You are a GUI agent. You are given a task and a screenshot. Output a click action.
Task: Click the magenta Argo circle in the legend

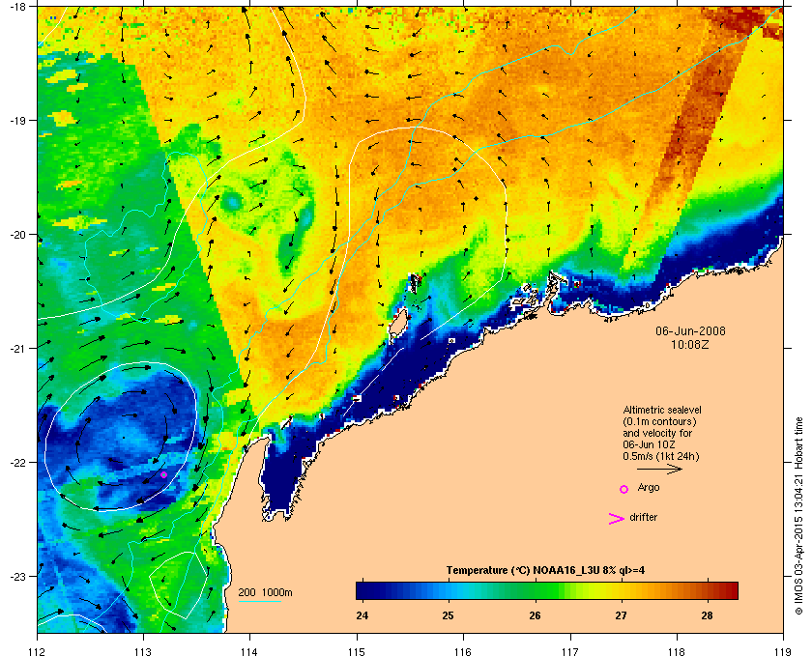(624, 489)
